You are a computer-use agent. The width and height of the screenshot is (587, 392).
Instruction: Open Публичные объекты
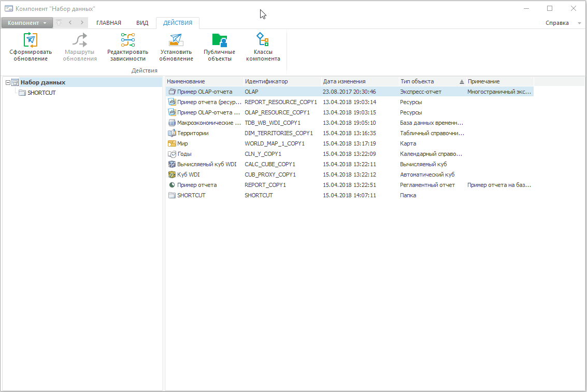click(219, 40)
